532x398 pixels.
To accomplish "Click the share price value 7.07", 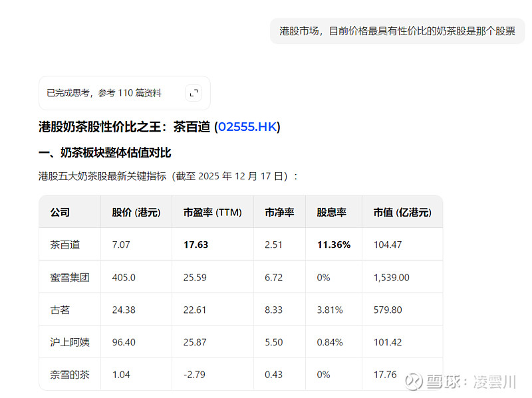I will (121, 245).
